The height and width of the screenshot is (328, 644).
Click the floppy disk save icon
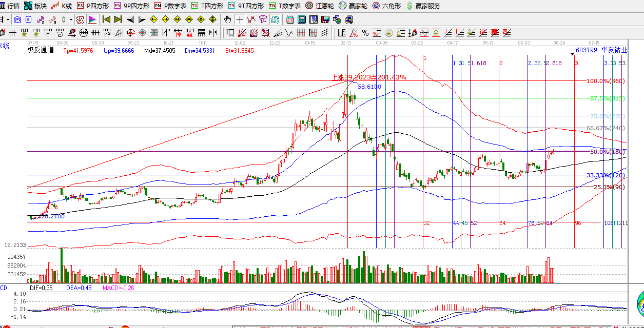pos(325,20)
